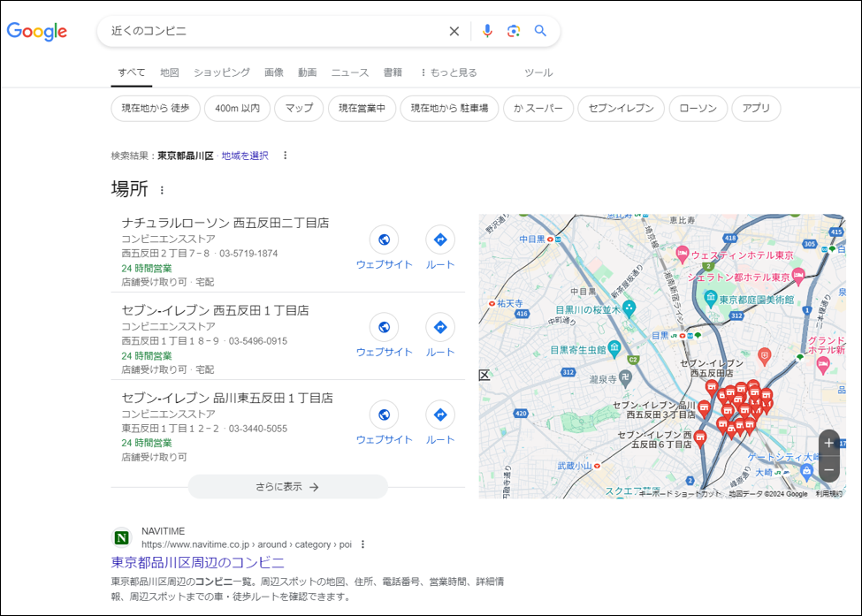Screen dimensions: 862x616
Task: Open ナチュラルローソン 西五反田二丁目店 listing title
Action: click(x=225, y=223)
